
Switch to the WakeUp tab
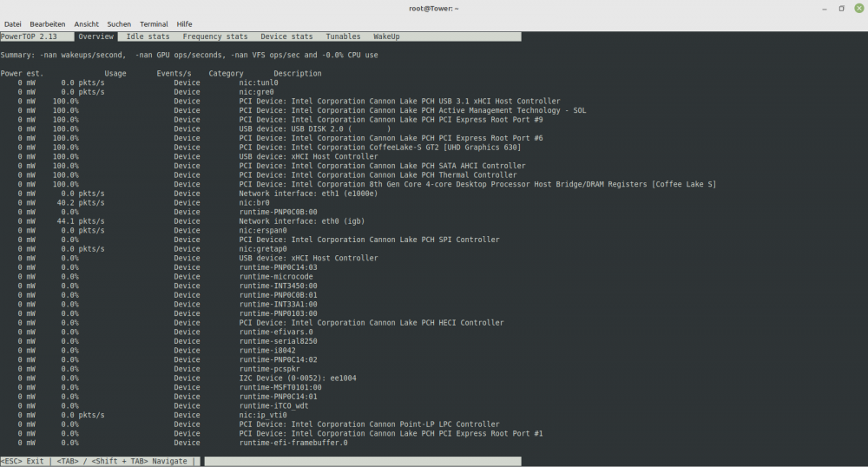click(x=386, y=36)
